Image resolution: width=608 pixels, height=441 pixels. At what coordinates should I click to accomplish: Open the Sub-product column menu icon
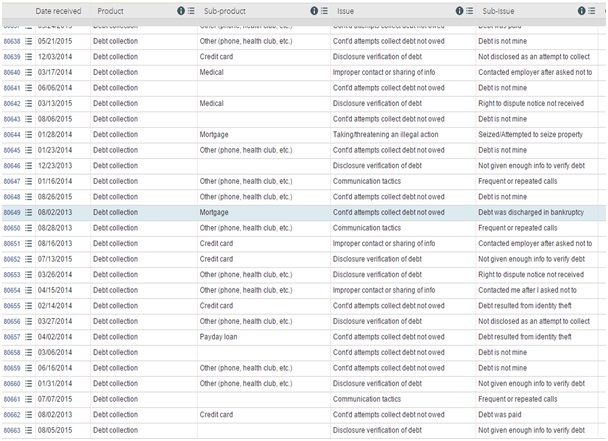click(x=325, y=11)
